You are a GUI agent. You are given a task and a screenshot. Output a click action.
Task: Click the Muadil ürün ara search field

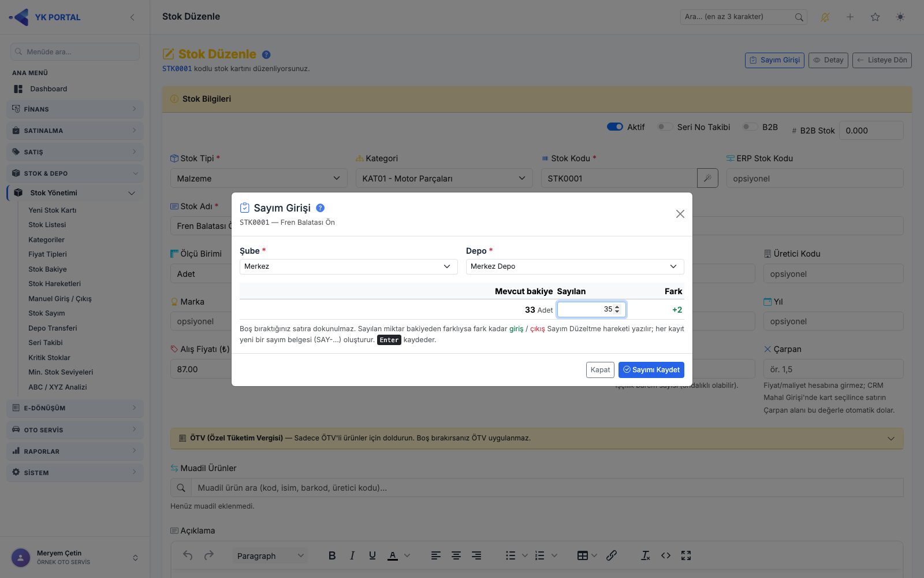pyautogui.click(x=547, y=488)
